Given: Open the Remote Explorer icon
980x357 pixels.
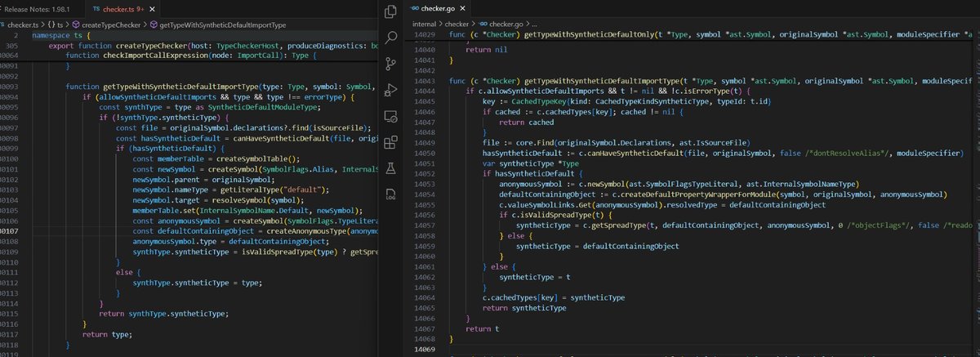Looking at the screenshot, I should pos(390,116).
